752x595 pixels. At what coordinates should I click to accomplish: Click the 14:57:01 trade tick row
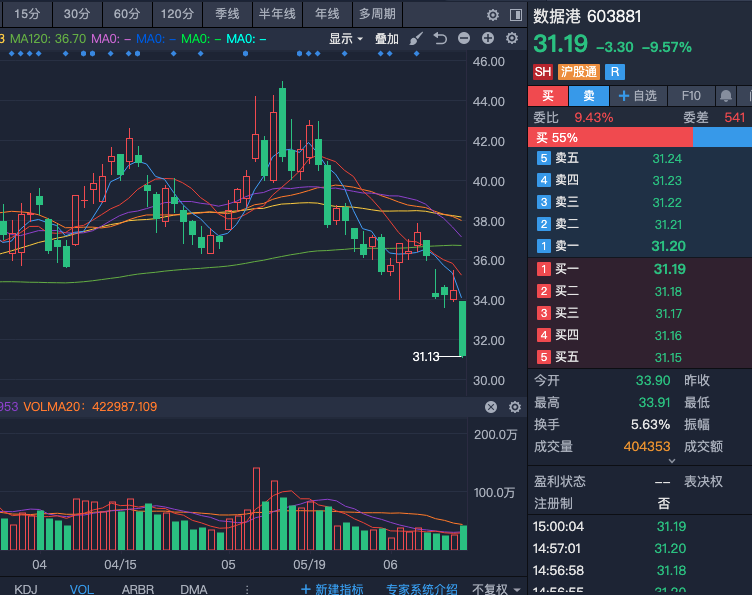click(640, 548)
